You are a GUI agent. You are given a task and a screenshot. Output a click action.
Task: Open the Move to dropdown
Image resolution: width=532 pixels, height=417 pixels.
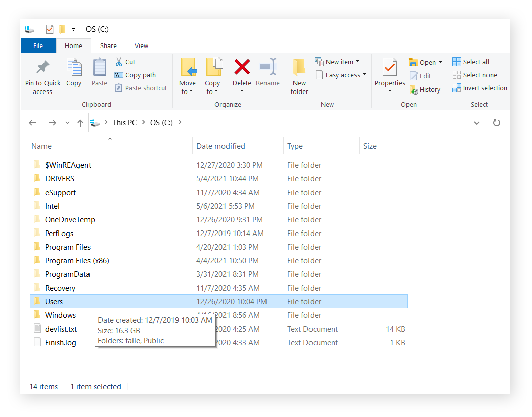coord(188,75)
